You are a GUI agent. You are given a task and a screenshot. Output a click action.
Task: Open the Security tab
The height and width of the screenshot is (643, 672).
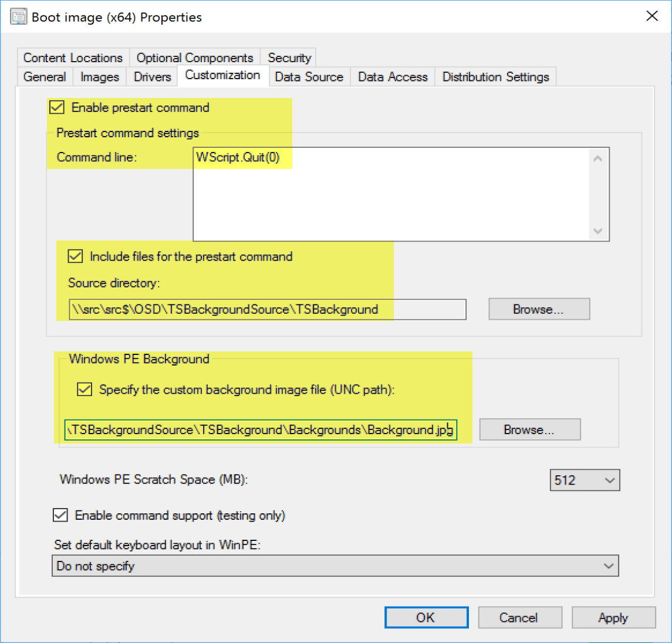[289, 57]
